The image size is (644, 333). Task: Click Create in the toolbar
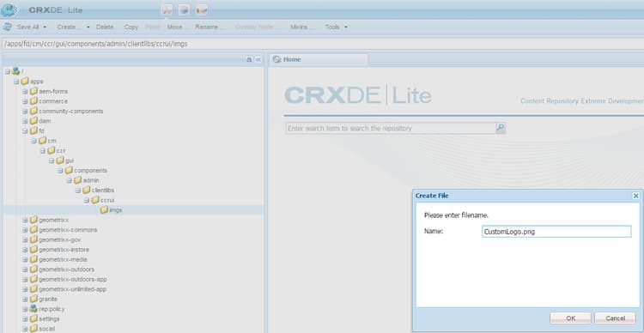pos(69,27)
